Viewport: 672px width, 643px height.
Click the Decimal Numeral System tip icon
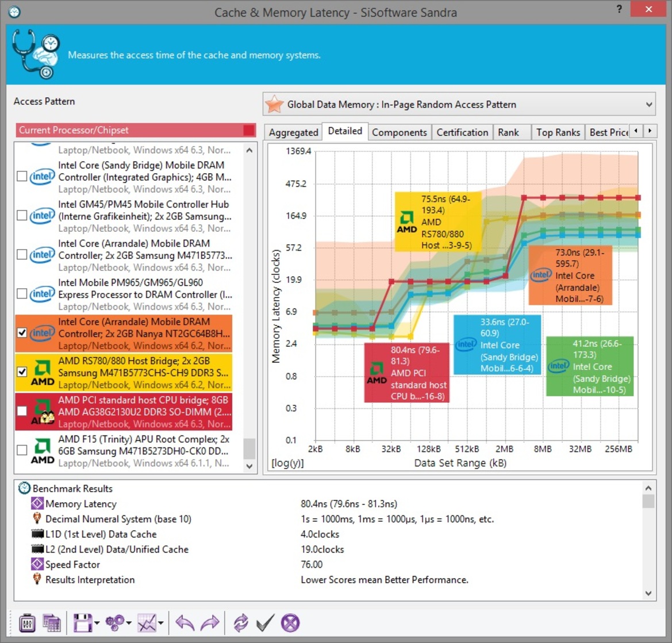pos(37,519)
